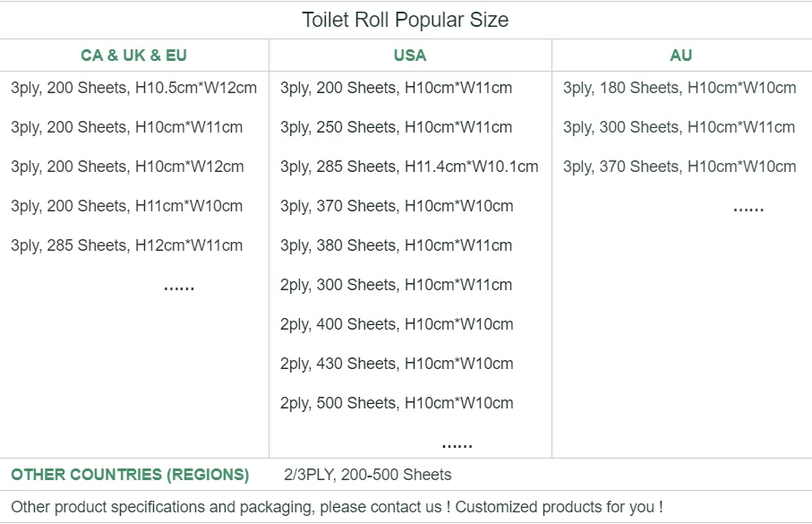Select the CA & UK & EU column header
The image size is (812, 524).
[133, 56]
